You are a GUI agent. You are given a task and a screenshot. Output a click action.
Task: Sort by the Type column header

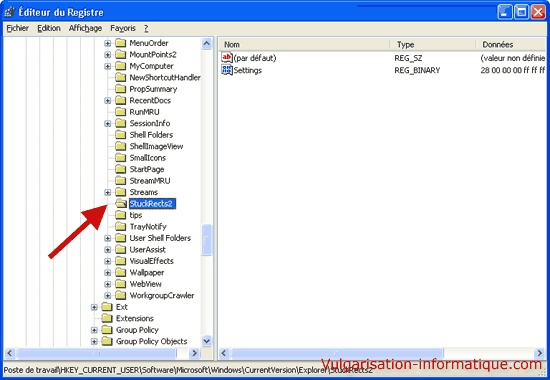click(433, 45)
